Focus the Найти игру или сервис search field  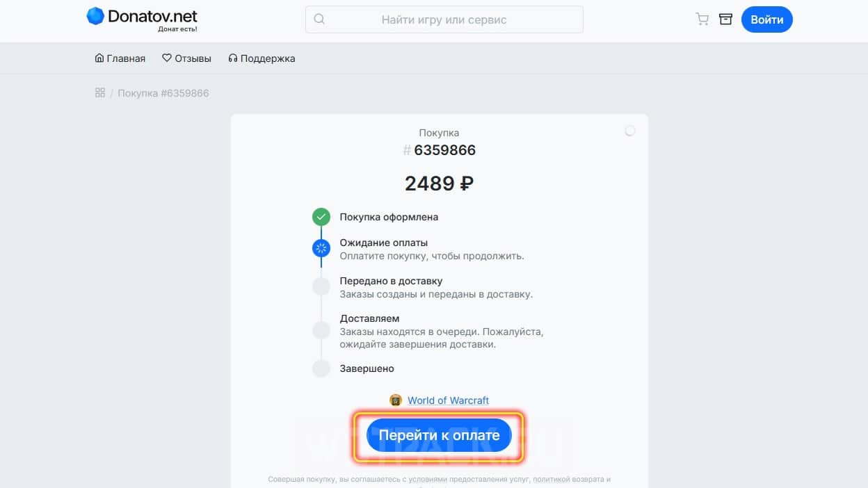point(444,19)
